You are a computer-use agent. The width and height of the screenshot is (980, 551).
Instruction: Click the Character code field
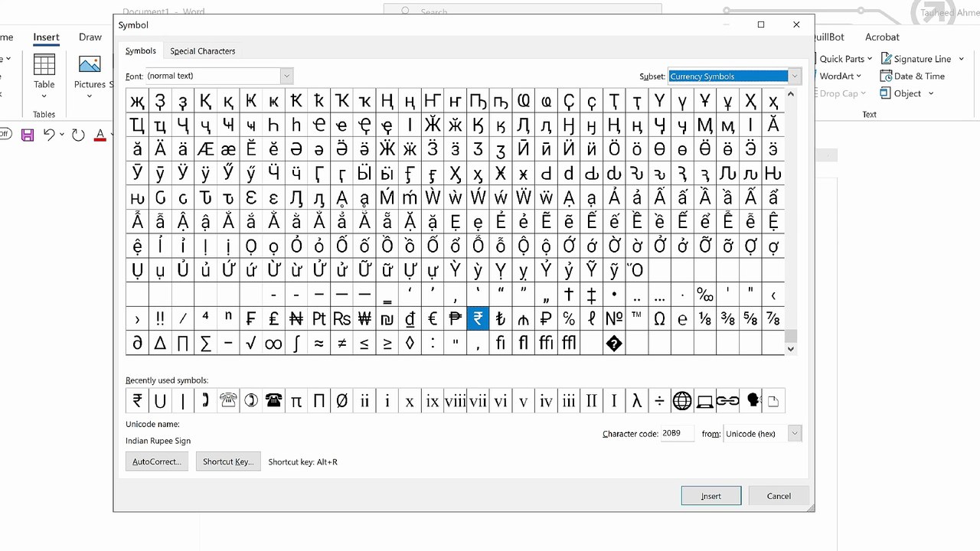(x=678, y=433)
